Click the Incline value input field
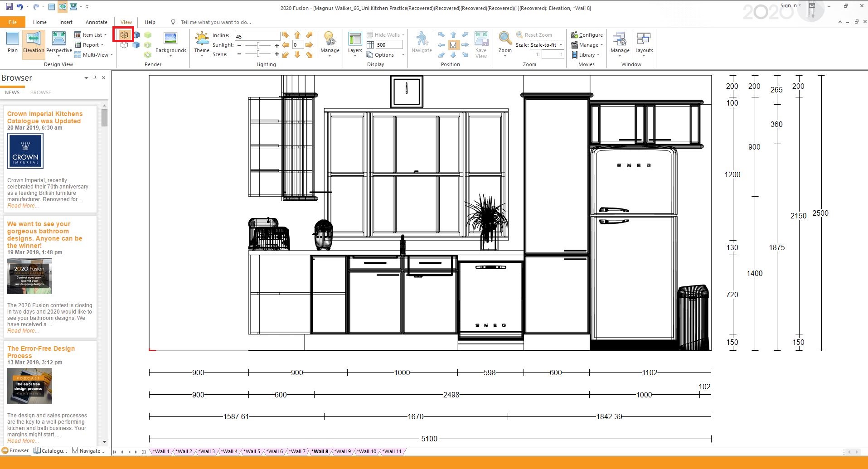868x469 pixels. pyautogui.click(x=257, y=36)
